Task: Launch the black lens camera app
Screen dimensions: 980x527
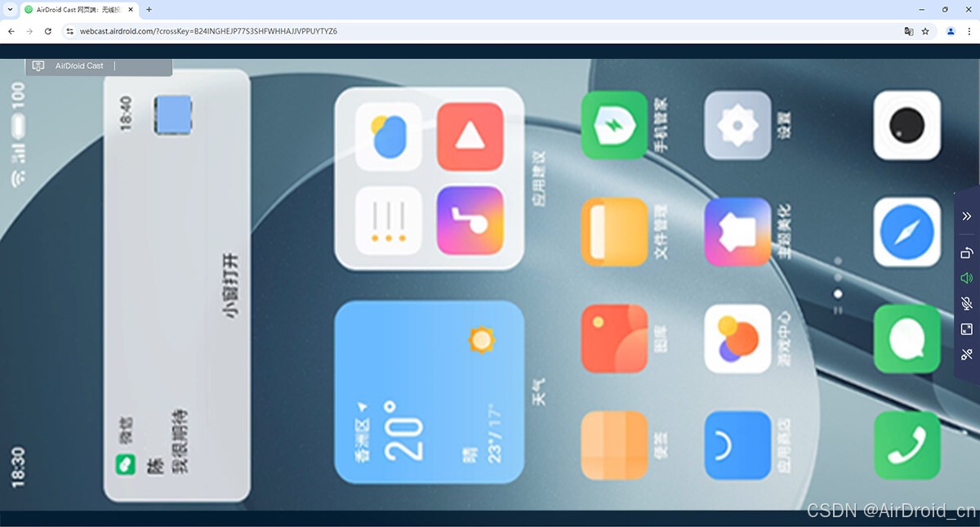Action: click(x=907, y=125)
